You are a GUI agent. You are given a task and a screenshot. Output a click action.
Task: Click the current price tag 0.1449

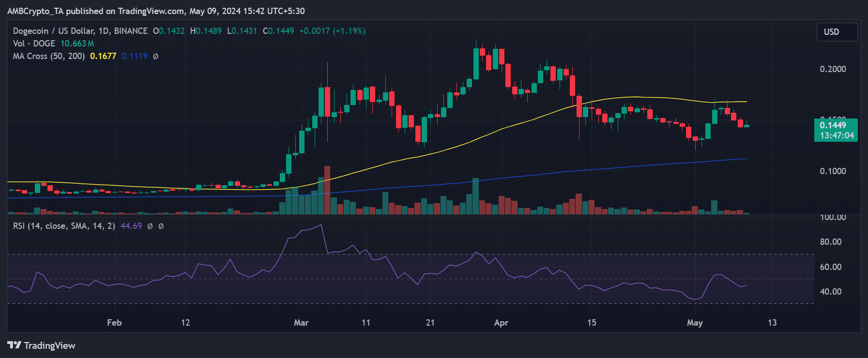(836, 130)
